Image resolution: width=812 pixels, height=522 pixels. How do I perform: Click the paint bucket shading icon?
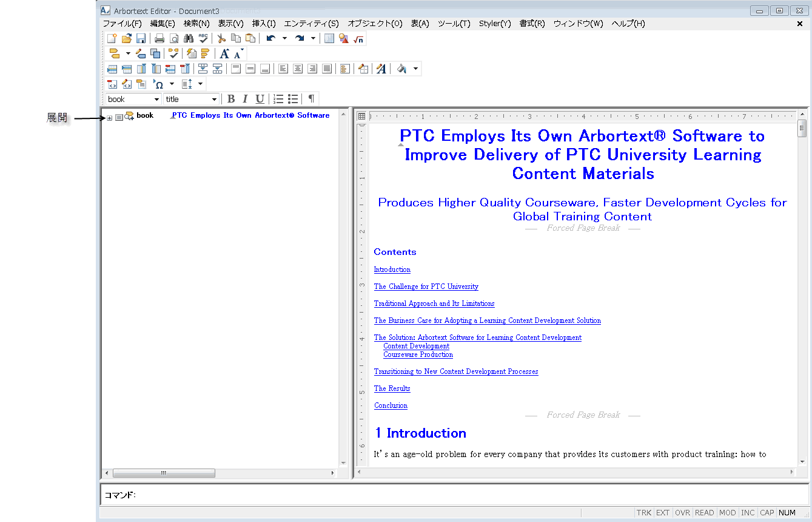(401, 69)
